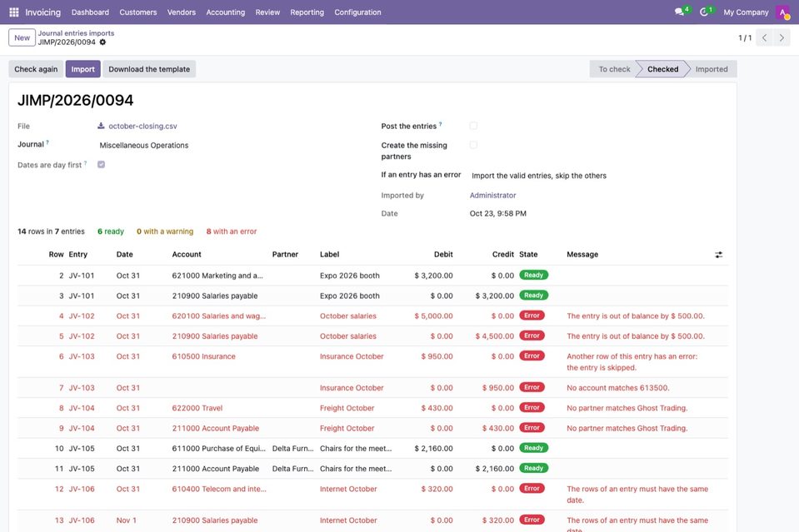This screenshot has width=799, height=532.
Task: Open the Review menu
Action: (267, 12)
